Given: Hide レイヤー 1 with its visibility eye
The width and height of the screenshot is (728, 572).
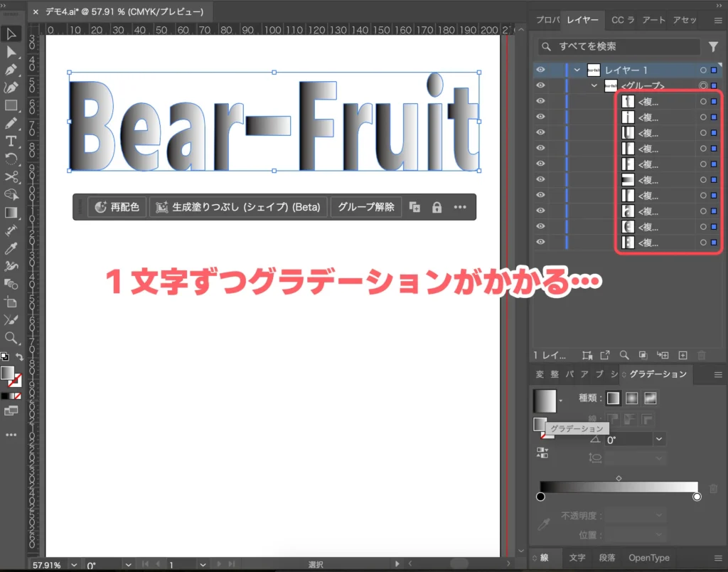Looking at the screenshot, I should coord(540,70).
